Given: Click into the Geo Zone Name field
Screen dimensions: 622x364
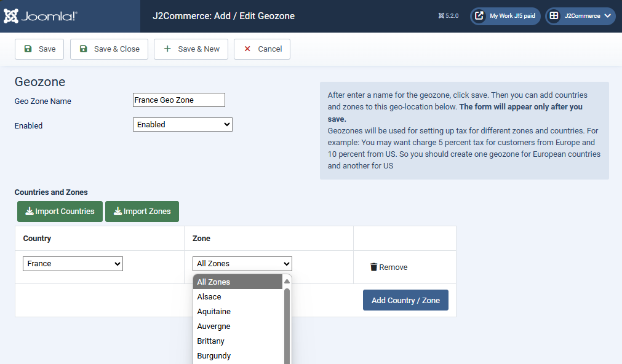Looking at the screenshot, I should (x=179, y=100).
